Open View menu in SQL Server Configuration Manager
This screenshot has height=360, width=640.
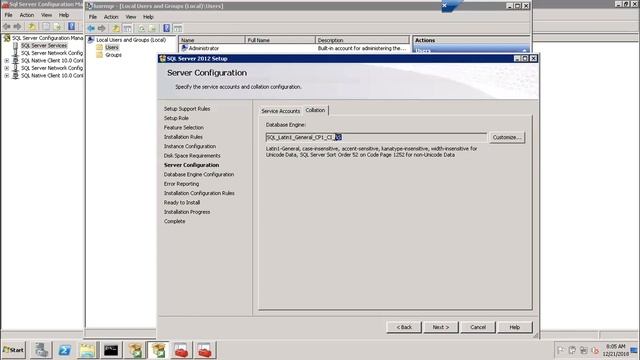click(x=47, y=15)
